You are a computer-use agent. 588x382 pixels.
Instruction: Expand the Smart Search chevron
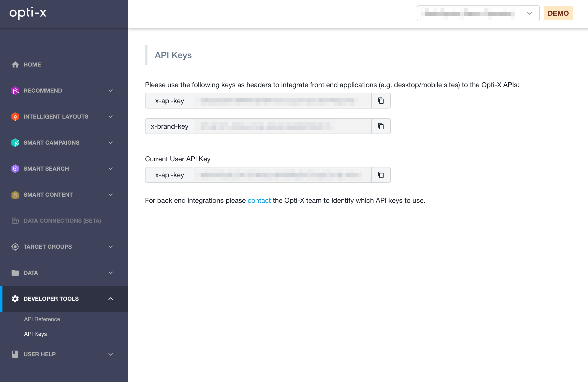[111, 169]
